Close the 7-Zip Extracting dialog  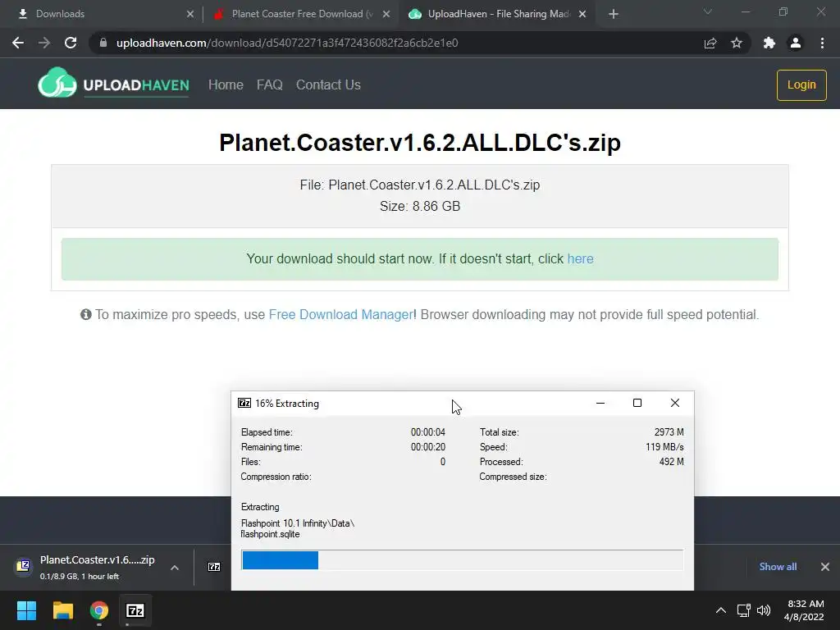(x=675, y=403)
